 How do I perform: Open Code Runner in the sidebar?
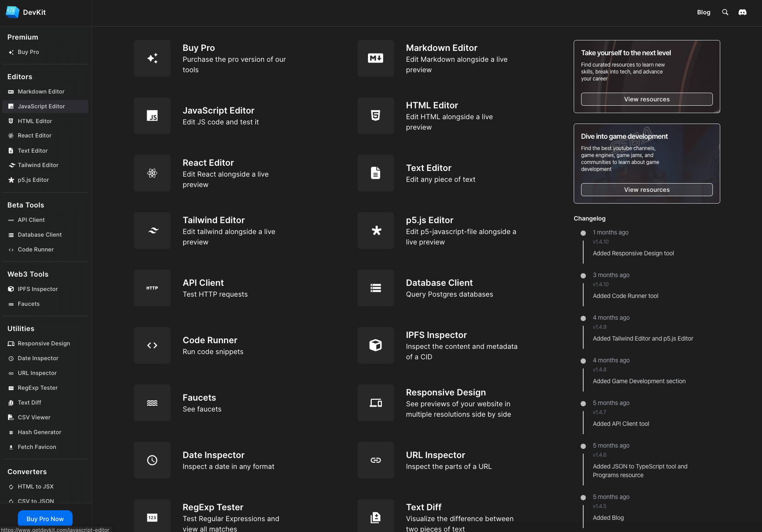(45, 250)
